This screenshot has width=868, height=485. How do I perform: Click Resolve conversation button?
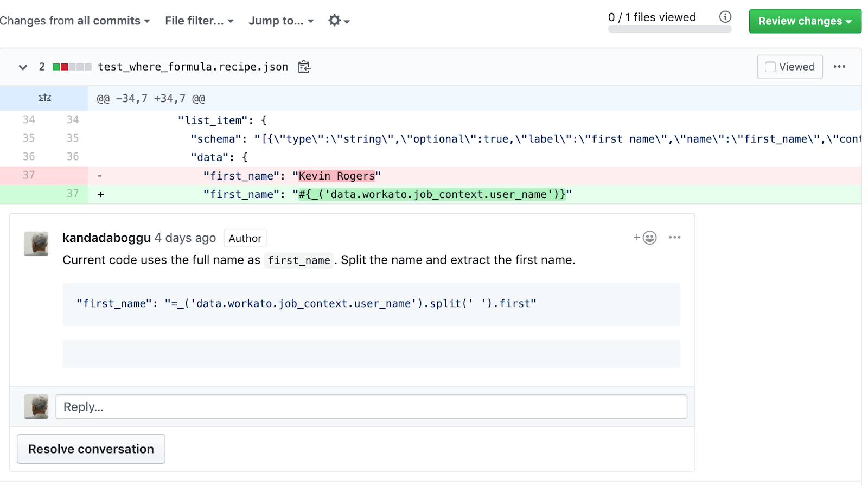tap(91, 449)
